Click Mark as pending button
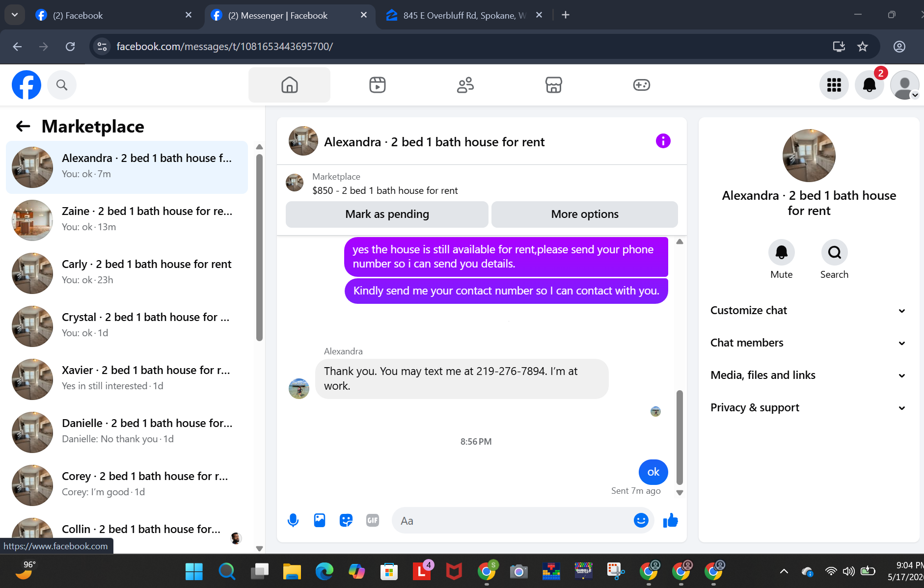This screenshot has height=588, width=924. [x=387, y=214]
